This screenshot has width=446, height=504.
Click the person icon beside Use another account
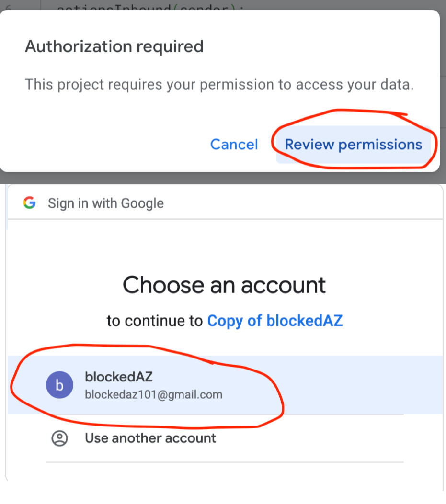59,438
